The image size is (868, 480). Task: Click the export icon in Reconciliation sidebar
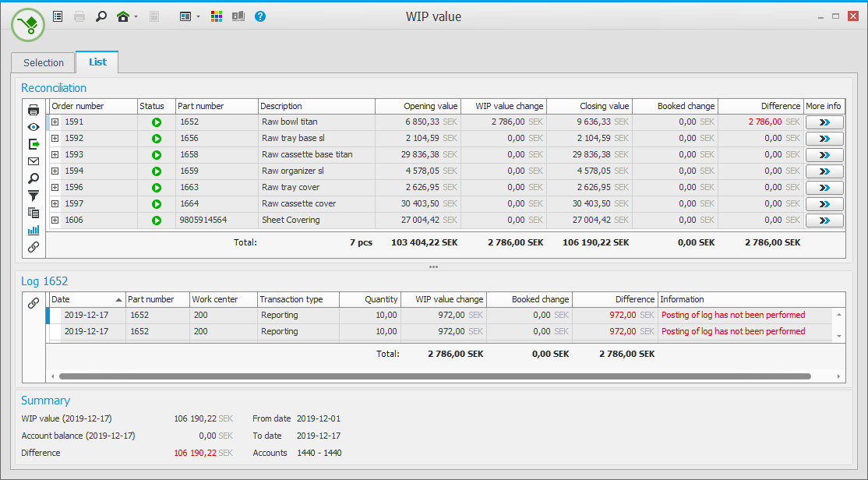[x=34, y=144]
